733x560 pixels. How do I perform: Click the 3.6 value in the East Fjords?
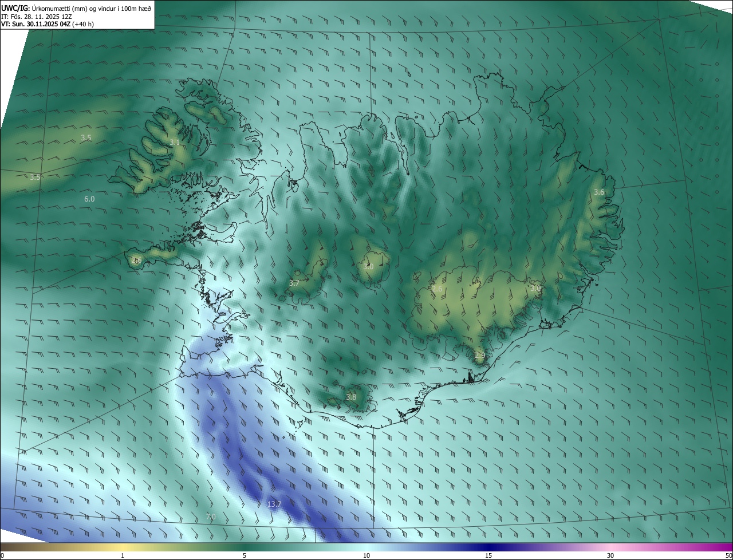coord(599,192)
